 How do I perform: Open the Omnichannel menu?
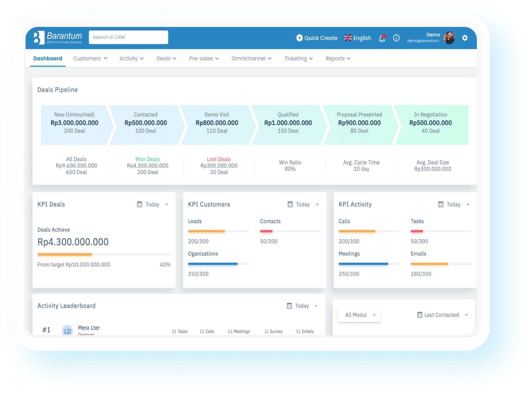(252, 58)
